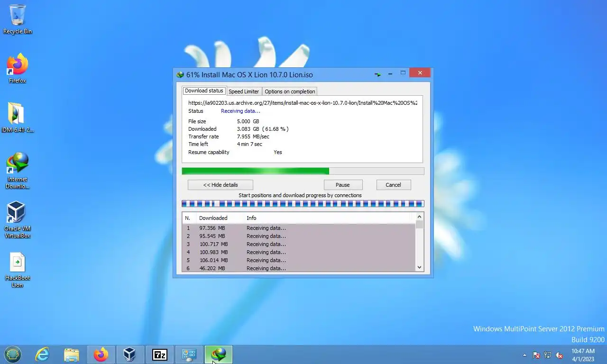Launch Internet Explorer from the taskbar
Viewport: 607px width, 364px height.
[x=42, y=354]
